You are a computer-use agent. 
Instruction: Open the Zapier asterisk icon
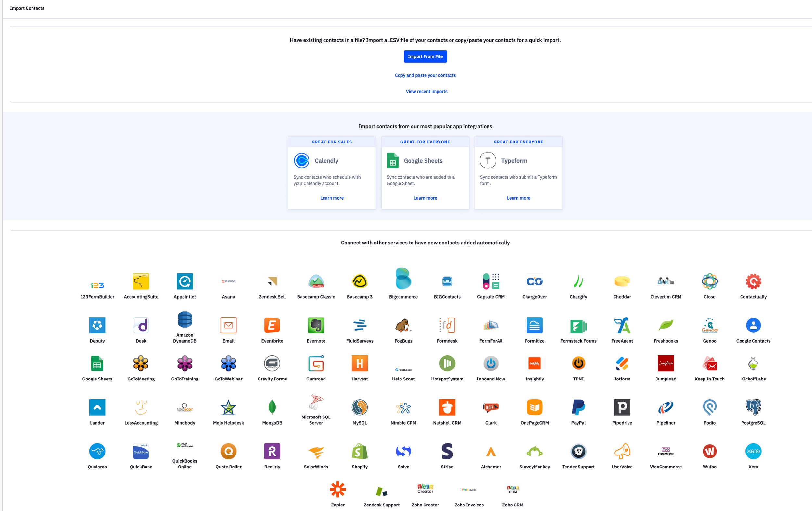pos(337,489)
